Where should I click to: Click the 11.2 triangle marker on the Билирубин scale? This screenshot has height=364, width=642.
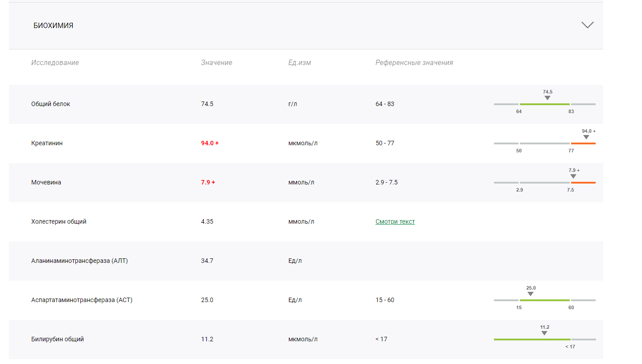[x=544, y=333]
